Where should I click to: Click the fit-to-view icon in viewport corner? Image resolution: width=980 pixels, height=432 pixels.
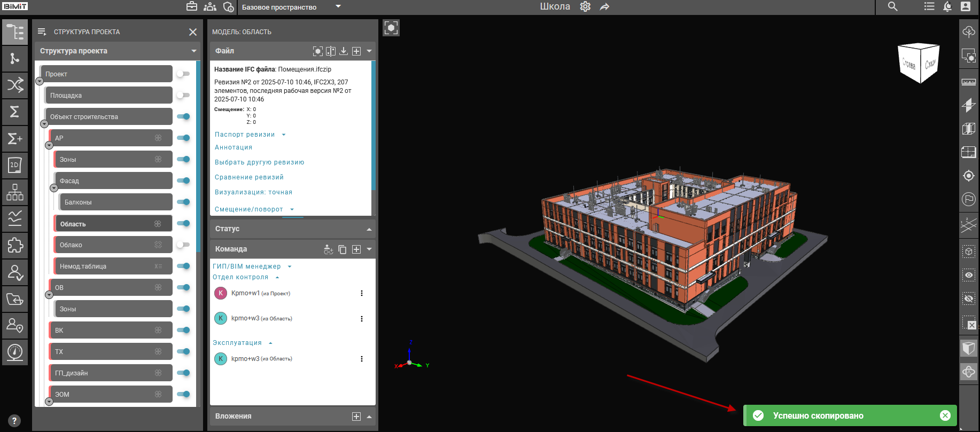[391, 28]
